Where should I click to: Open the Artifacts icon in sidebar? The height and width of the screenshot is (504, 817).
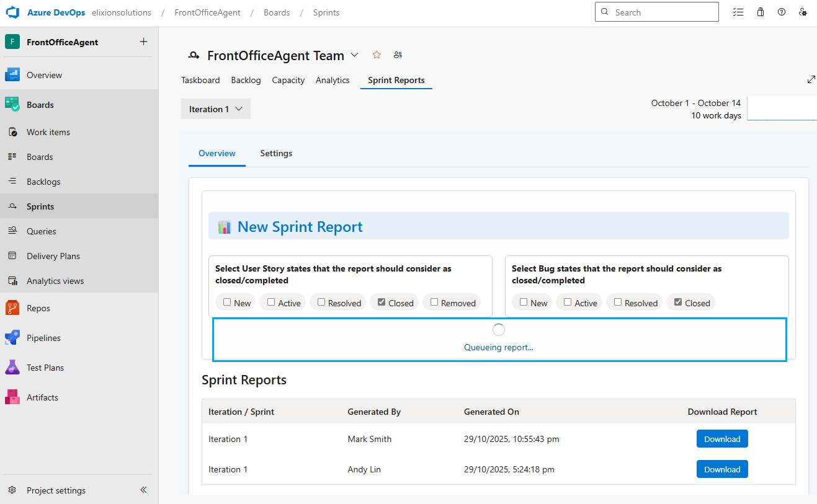point(12,397)
